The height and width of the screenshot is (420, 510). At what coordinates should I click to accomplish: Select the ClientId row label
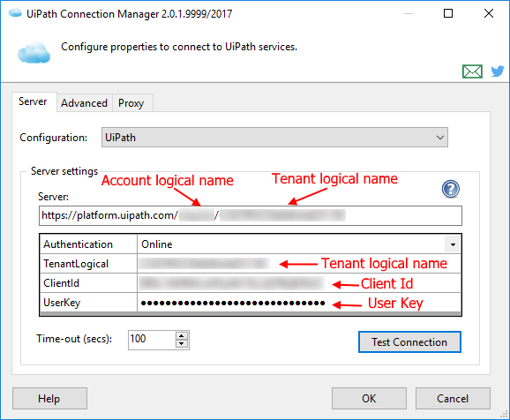click(x=88, y=283)
